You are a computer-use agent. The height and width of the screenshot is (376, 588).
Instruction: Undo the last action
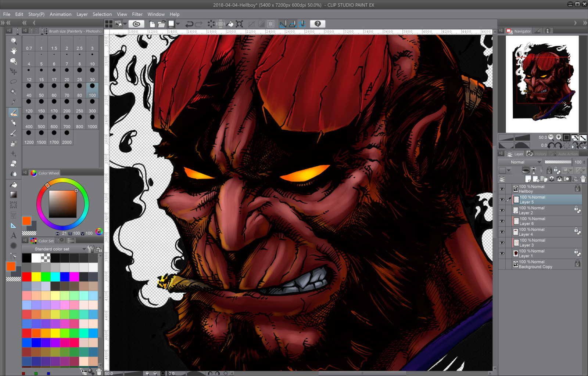pyautogui.click(x=189, y=24)
